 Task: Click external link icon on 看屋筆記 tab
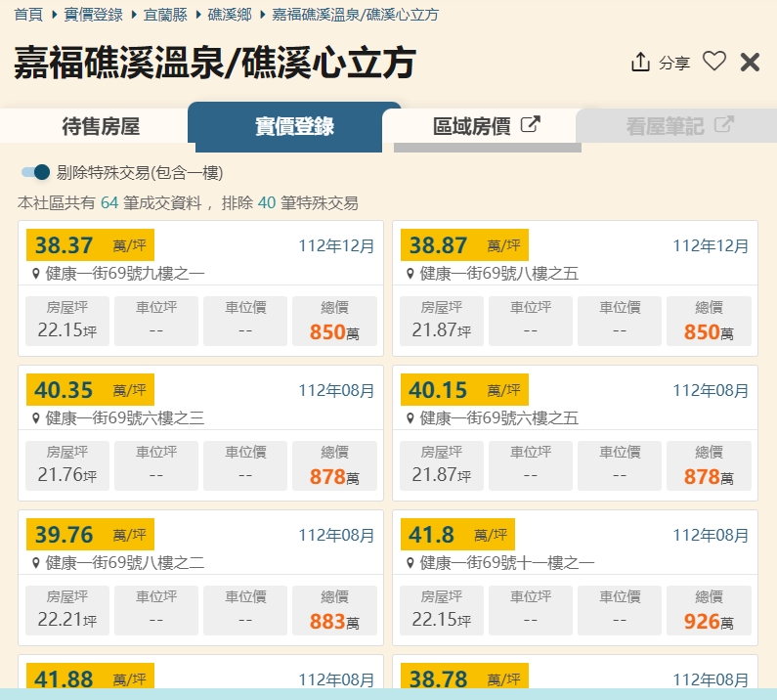[x=723, y=124]
